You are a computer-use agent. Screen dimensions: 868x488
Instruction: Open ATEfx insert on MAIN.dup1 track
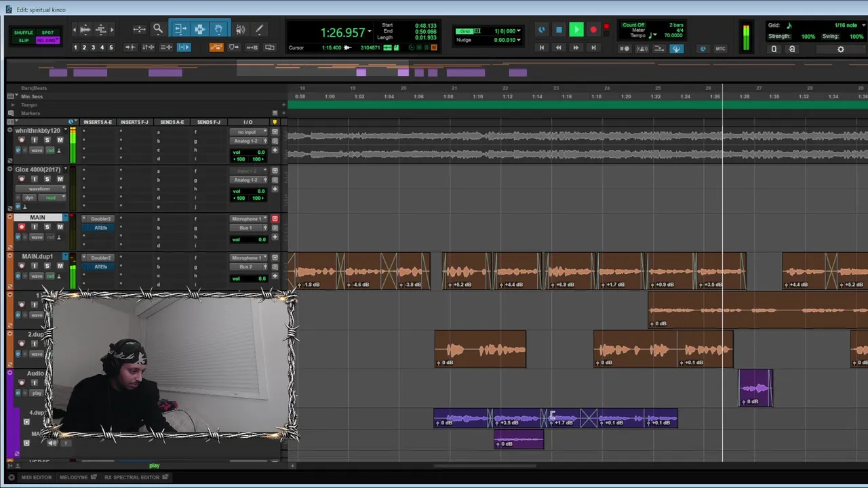coord(100,266)
